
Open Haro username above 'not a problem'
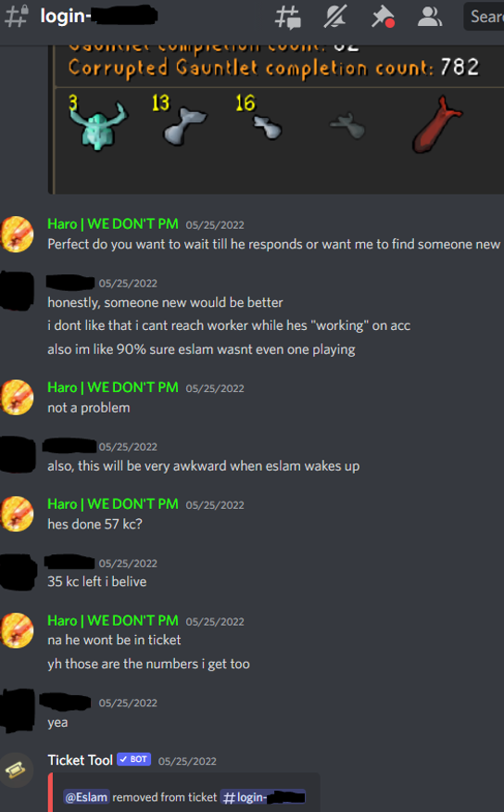(x=113, y=387)
